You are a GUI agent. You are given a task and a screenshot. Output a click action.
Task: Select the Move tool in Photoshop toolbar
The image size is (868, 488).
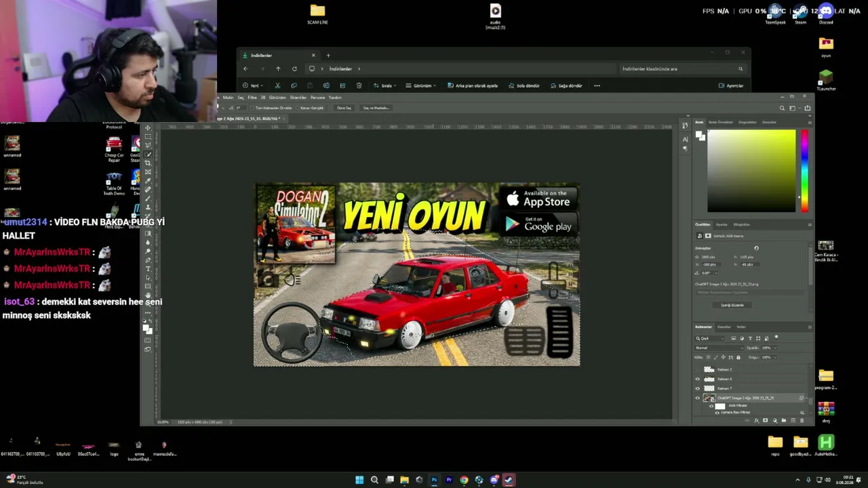click(x=148, y=128)
